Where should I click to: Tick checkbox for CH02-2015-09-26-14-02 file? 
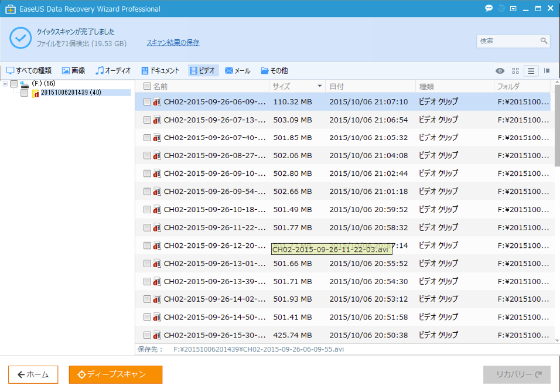pyautogui.click(x=147, y=299)
